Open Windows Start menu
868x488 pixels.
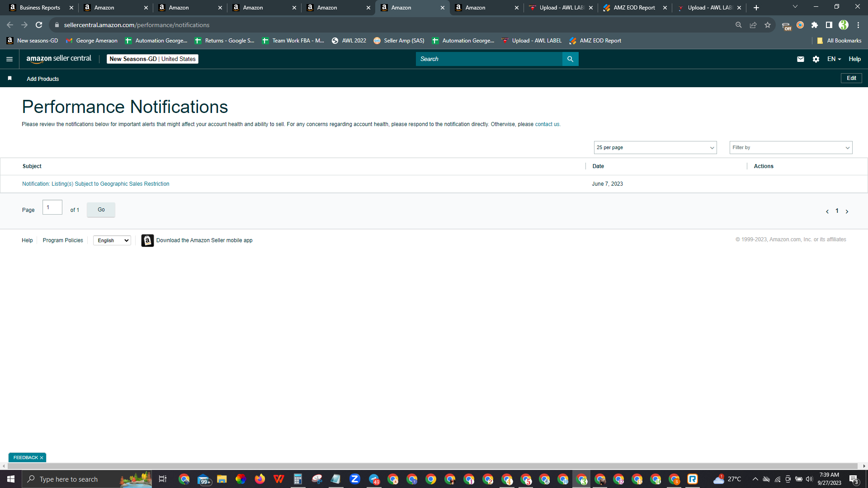[11, 479]
